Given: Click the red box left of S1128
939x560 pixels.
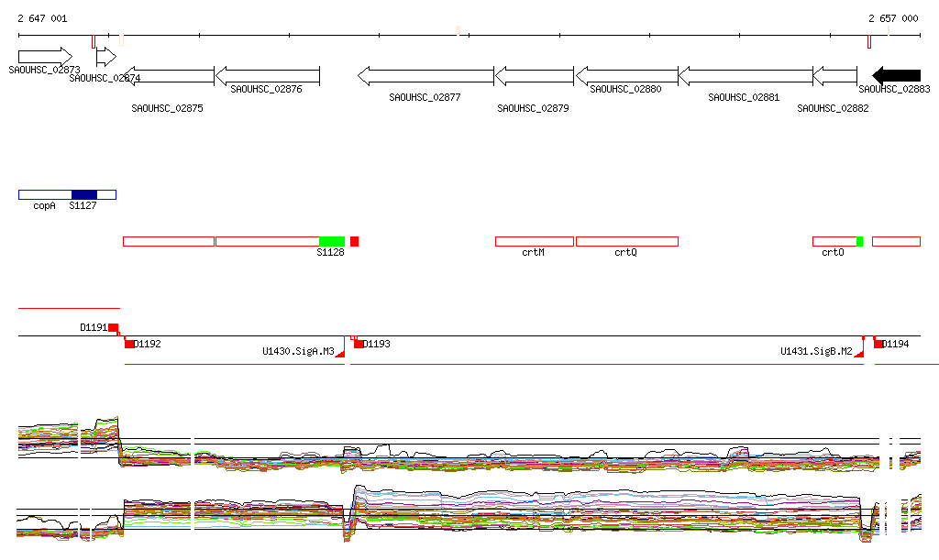Looking at the screenshot, I should coord(268,242).
